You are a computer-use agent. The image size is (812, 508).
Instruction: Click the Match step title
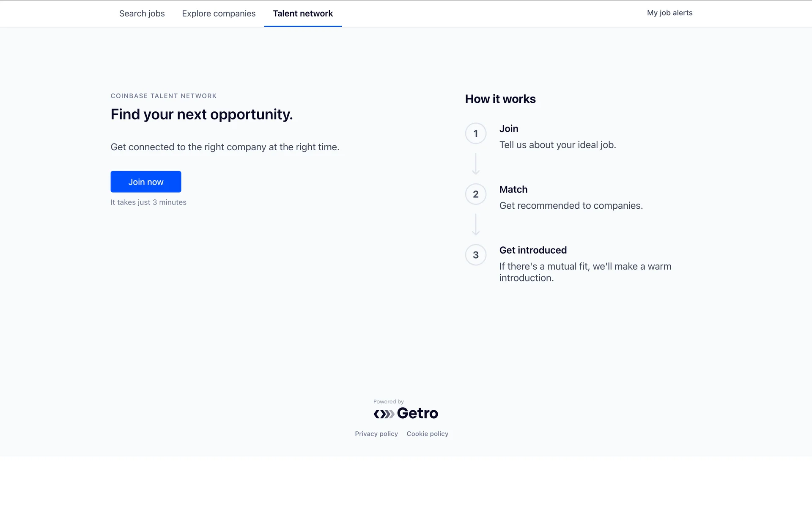click(x=513, y=189)
